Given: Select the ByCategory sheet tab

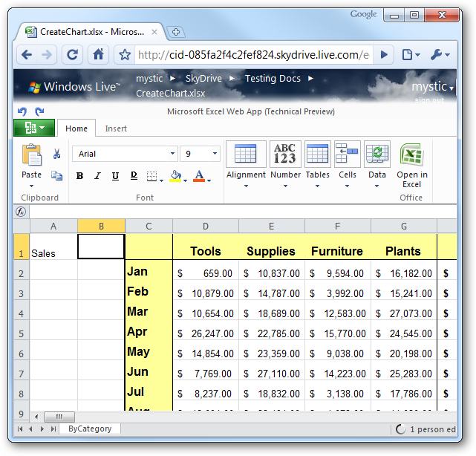Looking at the screenshot, I should point(90,429).
